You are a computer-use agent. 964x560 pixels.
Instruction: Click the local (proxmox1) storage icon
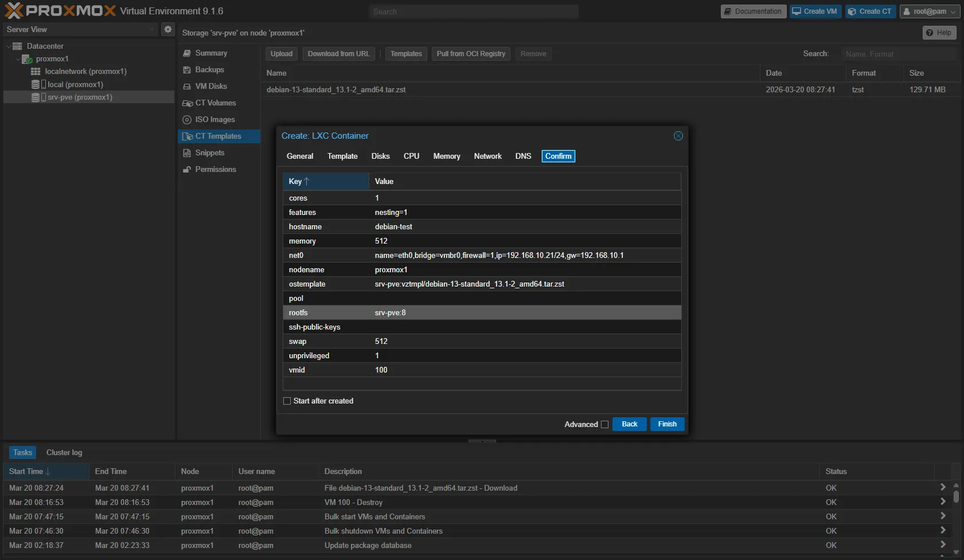[x=36, y=84]
